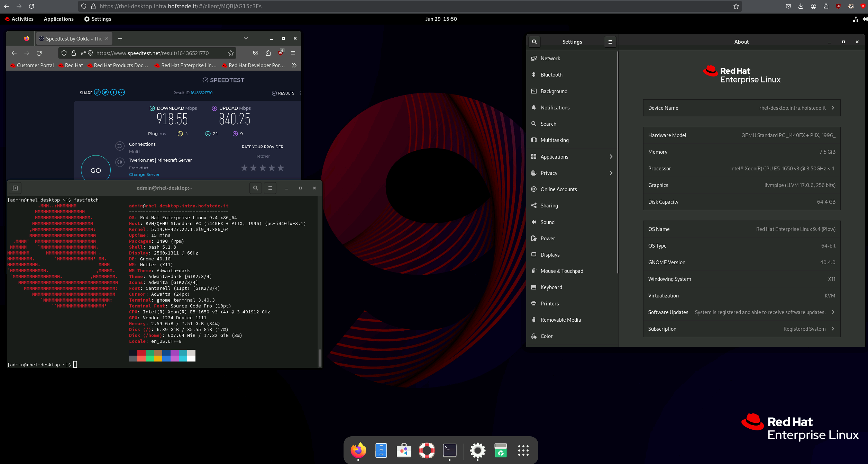Screen dimensions: 868x464
Task: Open the Applications top bar menu
Action: pos(58,19)
